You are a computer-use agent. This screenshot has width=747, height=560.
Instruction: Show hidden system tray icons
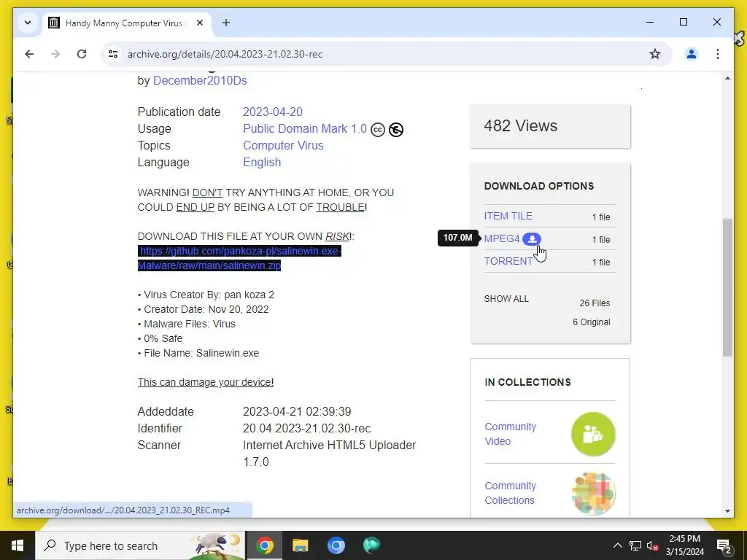(617, 545)
